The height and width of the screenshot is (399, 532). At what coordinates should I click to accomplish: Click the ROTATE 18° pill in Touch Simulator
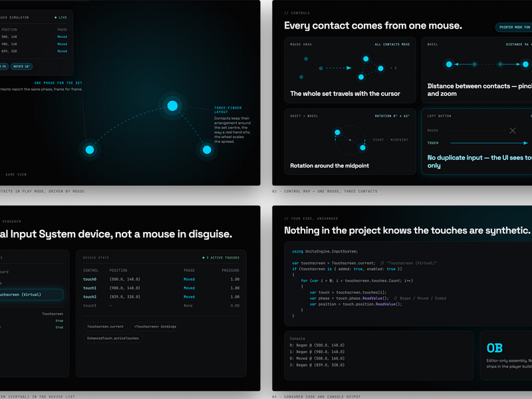(21, 66)
